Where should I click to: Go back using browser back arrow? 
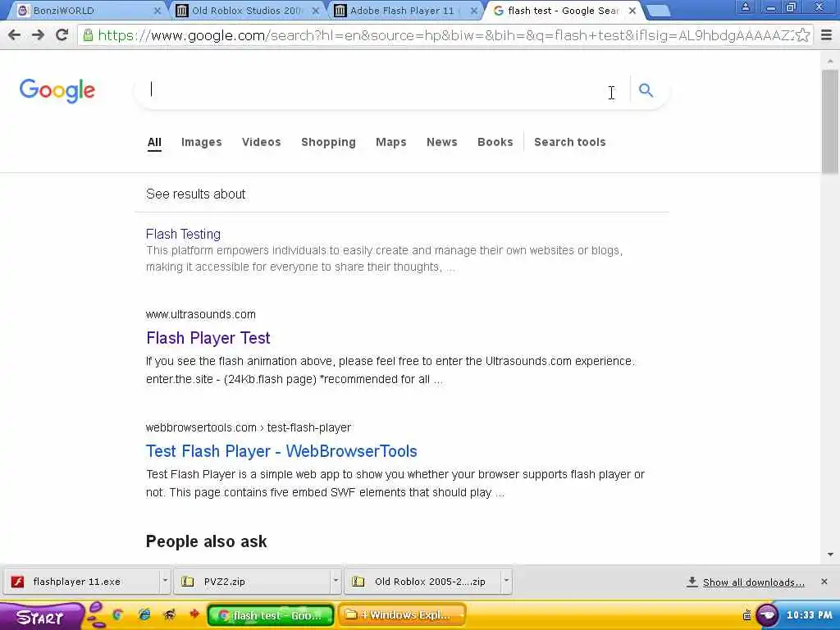pos(15,35)
